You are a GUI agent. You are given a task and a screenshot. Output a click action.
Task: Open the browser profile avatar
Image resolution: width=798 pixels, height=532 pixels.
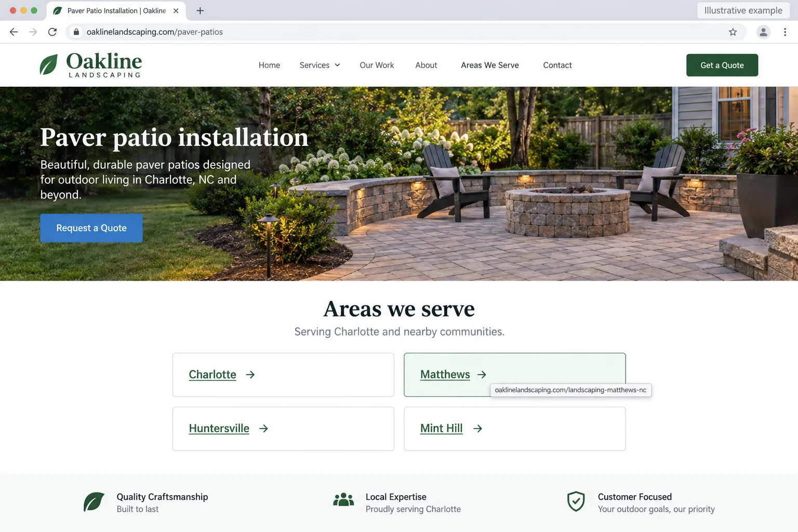(763, 32)
